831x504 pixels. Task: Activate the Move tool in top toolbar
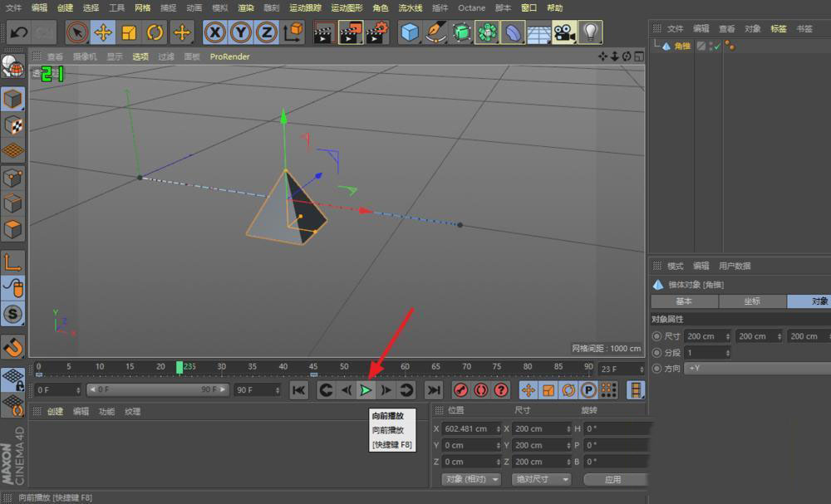pos(103,33)
